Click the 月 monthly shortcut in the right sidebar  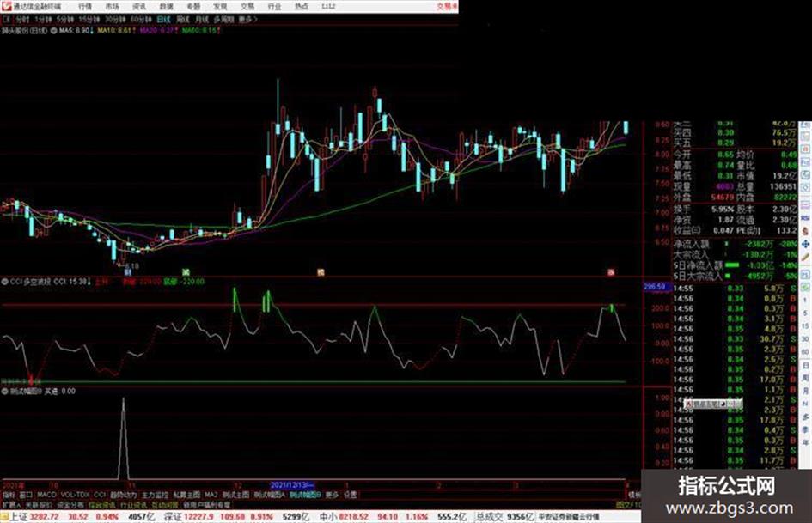pyautogui.click(x=805, y=391)
